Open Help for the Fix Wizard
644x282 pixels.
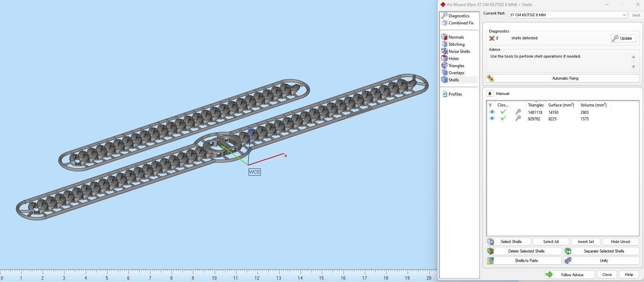point(629,275)
